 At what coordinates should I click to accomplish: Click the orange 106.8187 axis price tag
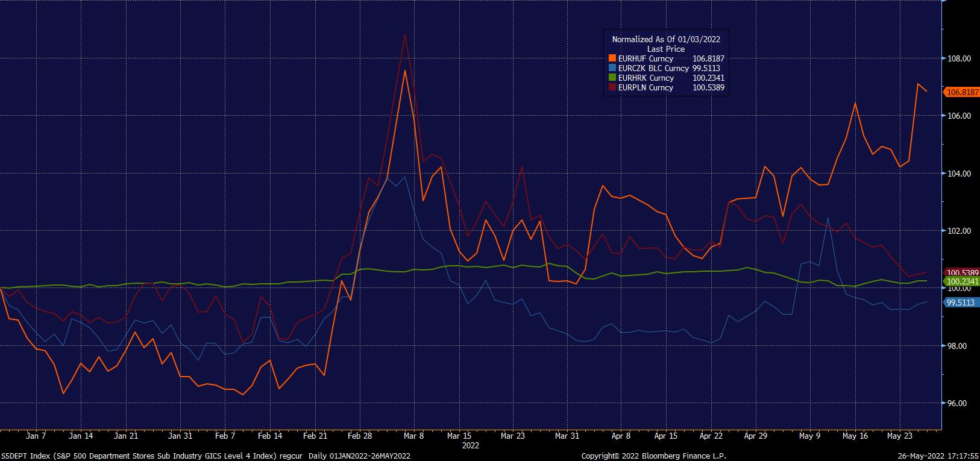point(961,92)
